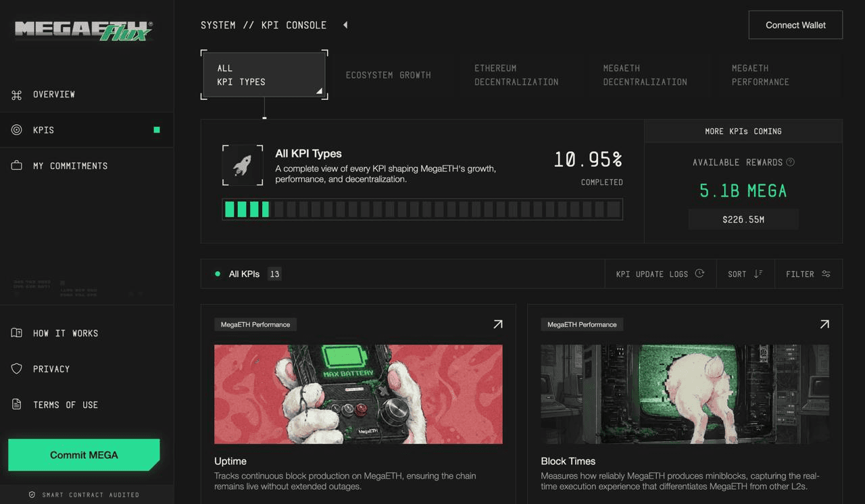Click the MegaETH Performance tag on Uptime card
This screenshot has width=865, height=504.
pyautogui.click(x=255, y=325)
